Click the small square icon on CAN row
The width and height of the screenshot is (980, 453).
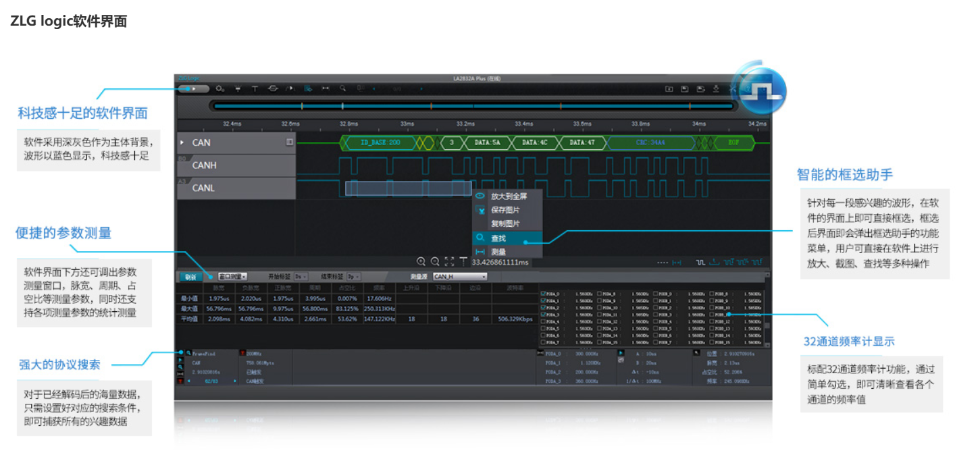click(x=290, y=142)
